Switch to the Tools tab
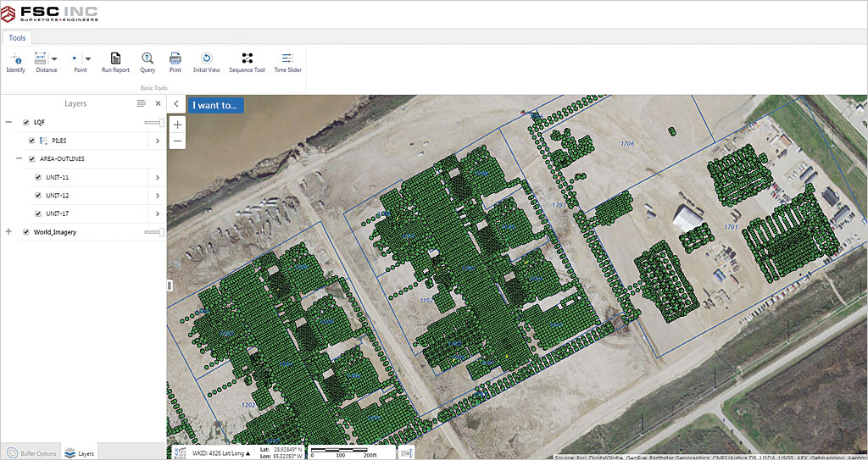 pyautogui.click(x=17, y=38)
